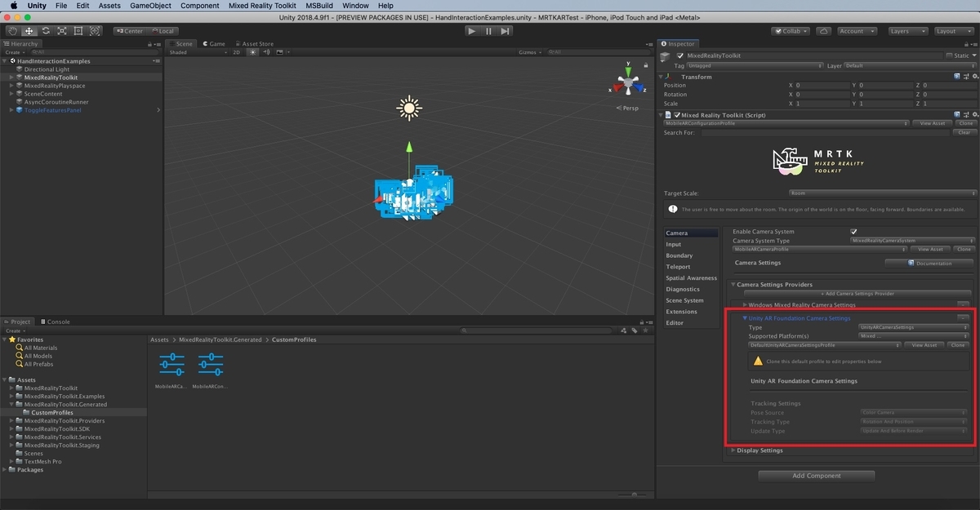Open the Layer dropdown
Image resolution: width=980 pixels, height=510 pixels.
click(910, 65)
